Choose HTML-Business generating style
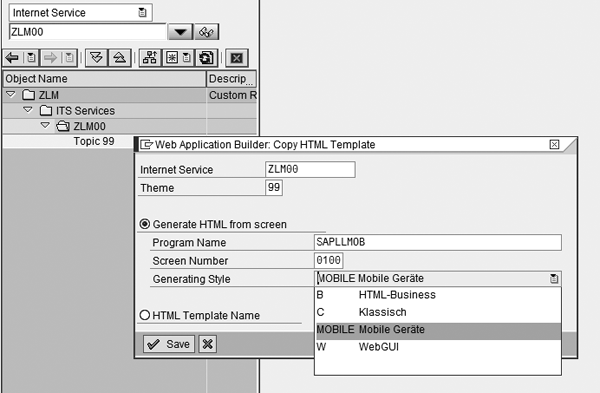This screenshot has width=600, height=393. coord(438,295)
